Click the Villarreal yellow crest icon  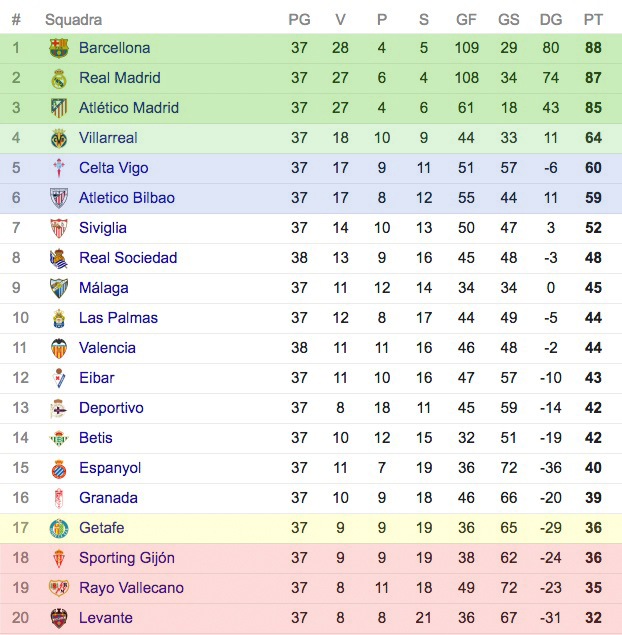coord(59,138)
